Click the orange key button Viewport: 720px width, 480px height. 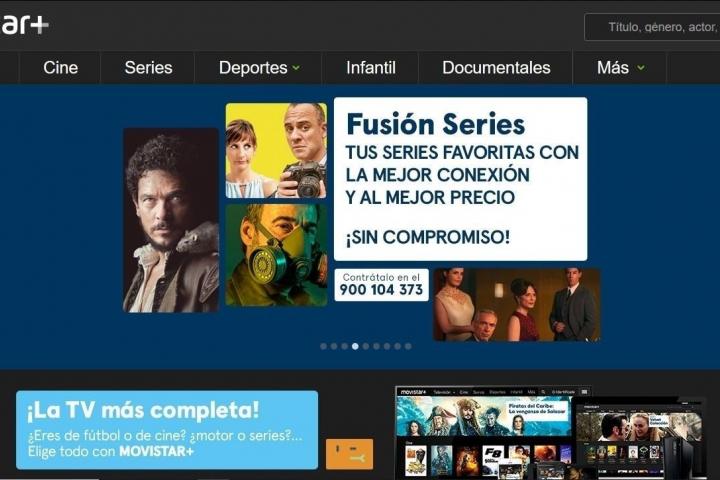coord(349,454)
